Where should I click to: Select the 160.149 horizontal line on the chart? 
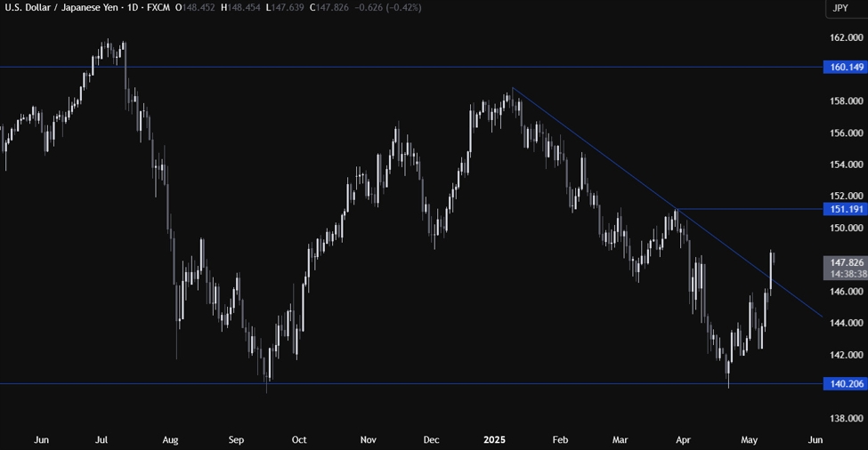click(x=412, y=67)
